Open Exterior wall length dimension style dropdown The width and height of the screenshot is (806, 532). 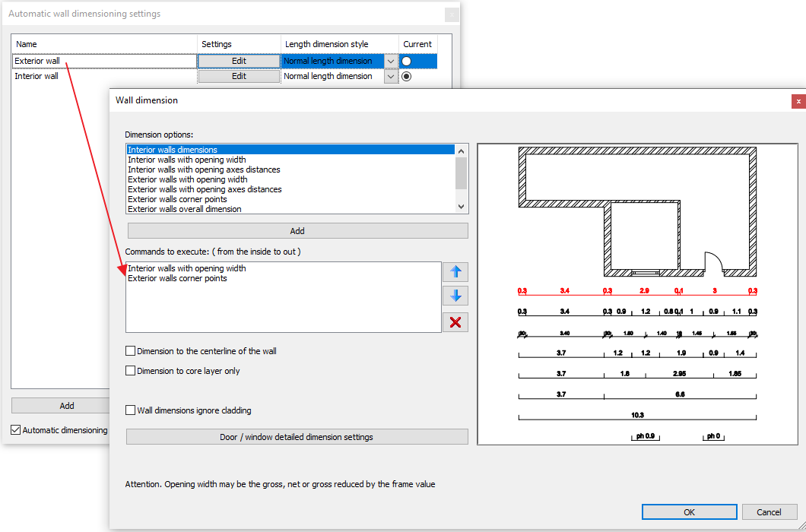(391, 62)
